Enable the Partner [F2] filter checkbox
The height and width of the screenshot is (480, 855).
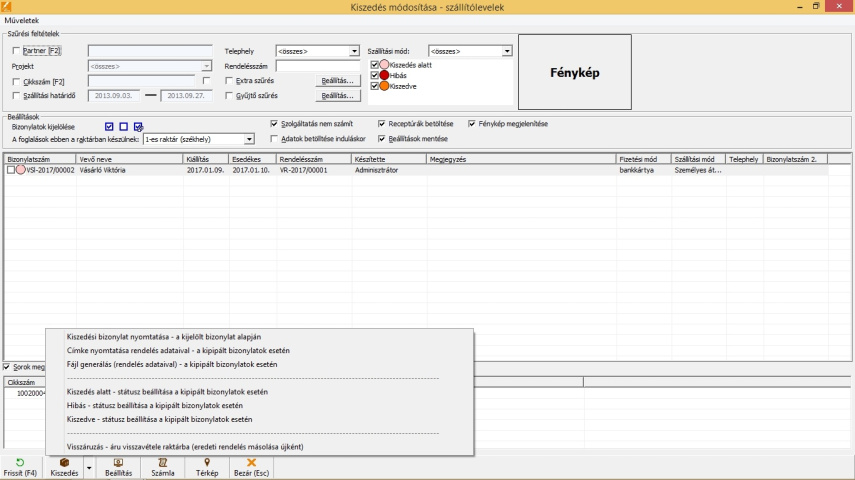tap(15, 50)
